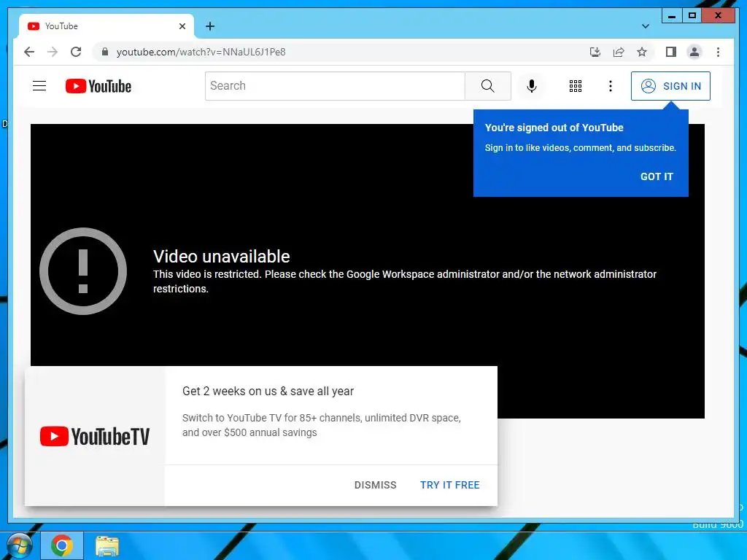
Task: Minimize the Chrome window
Action: click(672, 16)
